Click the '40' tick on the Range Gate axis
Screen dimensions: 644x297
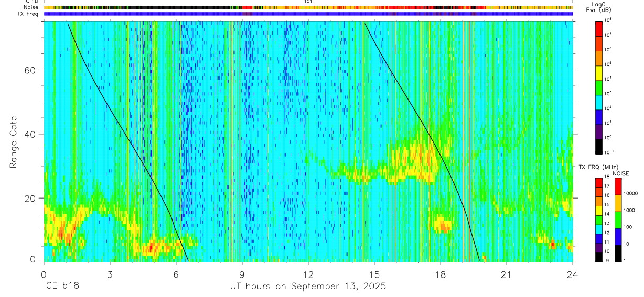[31, 134]
